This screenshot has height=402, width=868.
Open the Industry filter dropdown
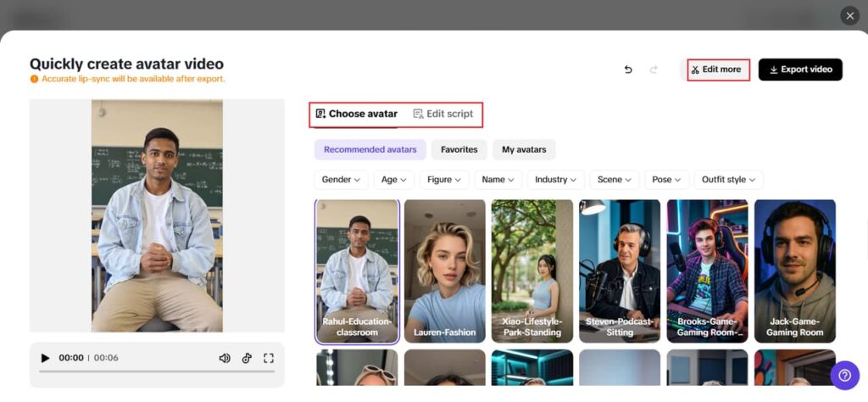555,180
